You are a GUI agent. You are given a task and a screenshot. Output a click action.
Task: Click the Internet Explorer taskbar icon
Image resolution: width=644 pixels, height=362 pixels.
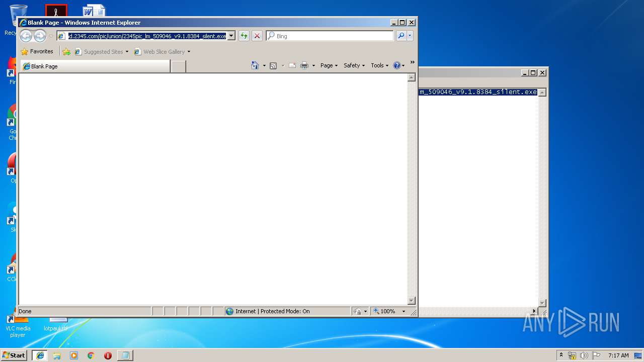(40, 355)
